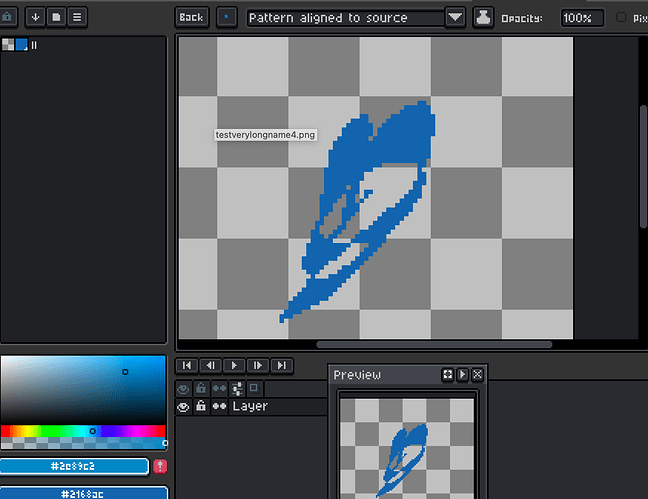Image resolution: width=648 pixels, height=499 pixels.
Task: Click the ink stamp icon before Opacity
Action: pos(483,17)
